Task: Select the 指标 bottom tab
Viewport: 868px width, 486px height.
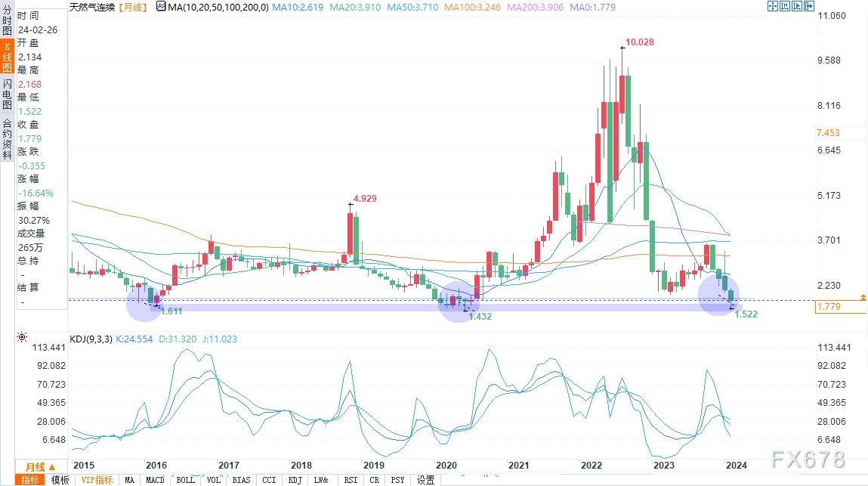Action: pos(30,480)
